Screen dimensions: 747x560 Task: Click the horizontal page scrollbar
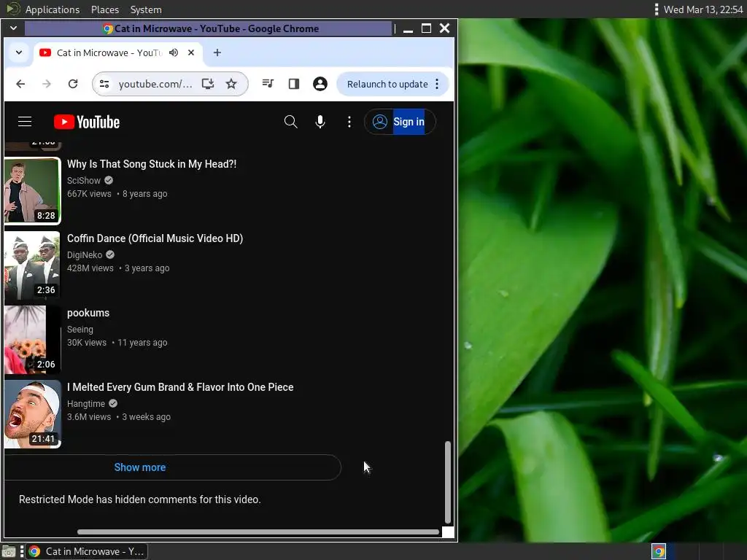[258, 532]
